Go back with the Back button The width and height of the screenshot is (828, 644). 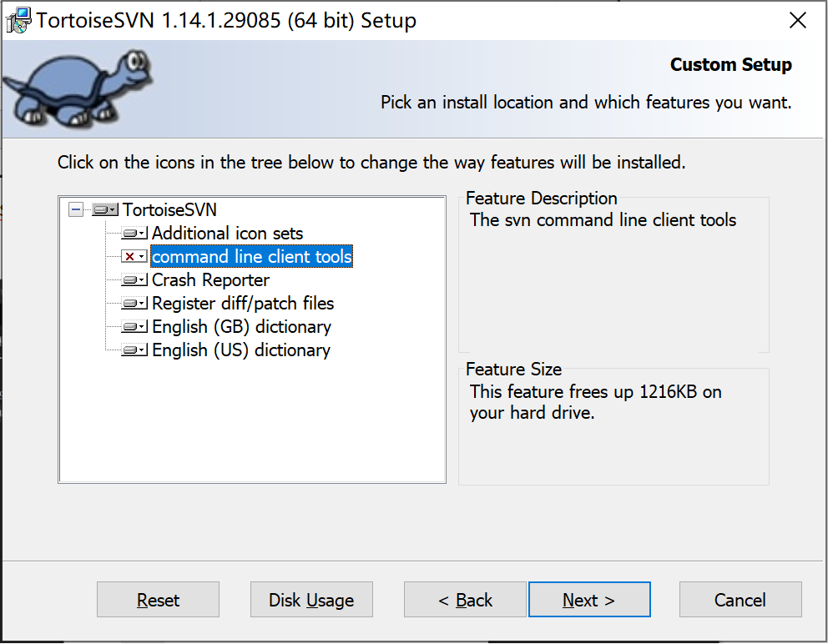(x=465, y=600)
